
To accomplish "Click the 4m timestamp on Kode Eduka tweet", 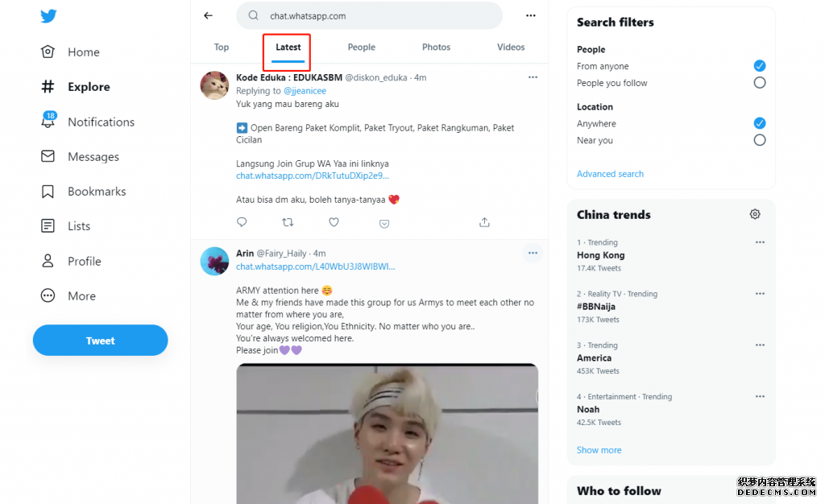I will click(420, 78).
